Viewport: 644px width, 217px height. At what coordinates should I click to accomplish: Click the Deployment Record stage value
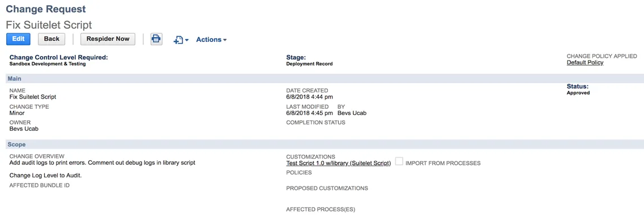[x=309, y=64]
